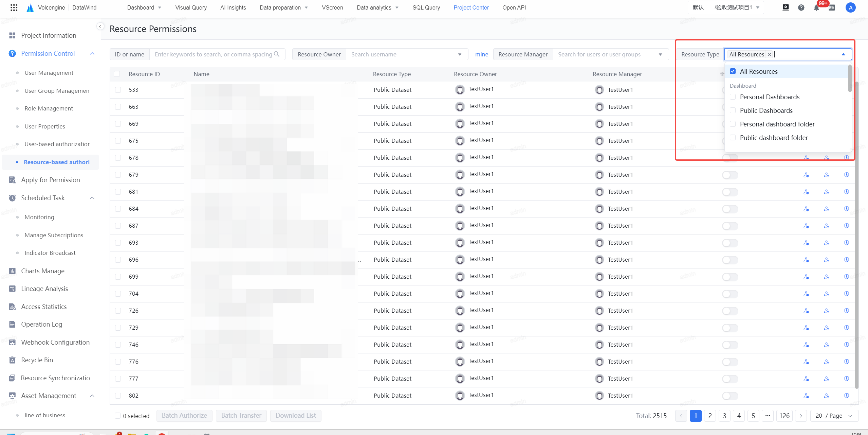This screenshot has width=868, height=435.
Task: Collapse the Permission Control section
Action: (92, 53)
